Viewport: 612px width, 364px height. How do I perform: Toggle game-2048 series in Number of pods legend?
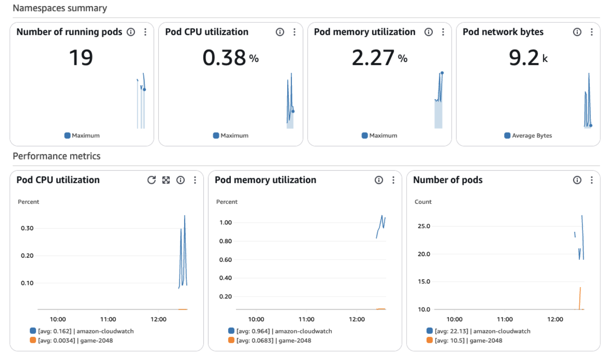coord(468,341)
